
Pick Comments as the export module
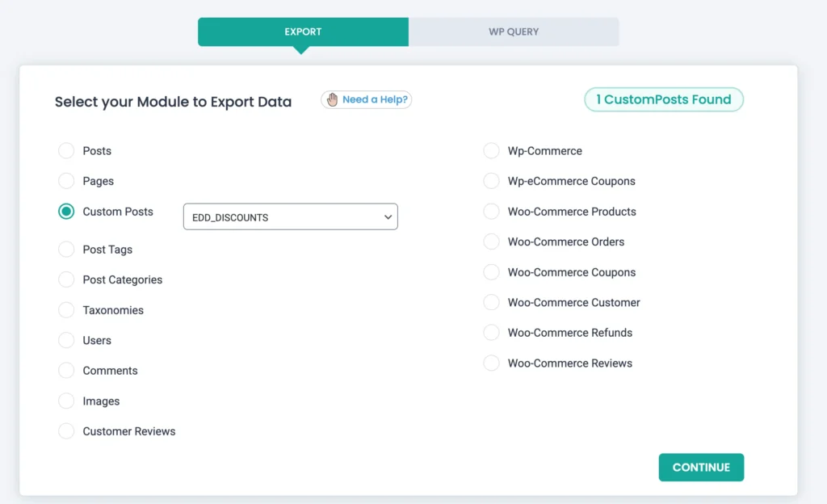(66, 371)
